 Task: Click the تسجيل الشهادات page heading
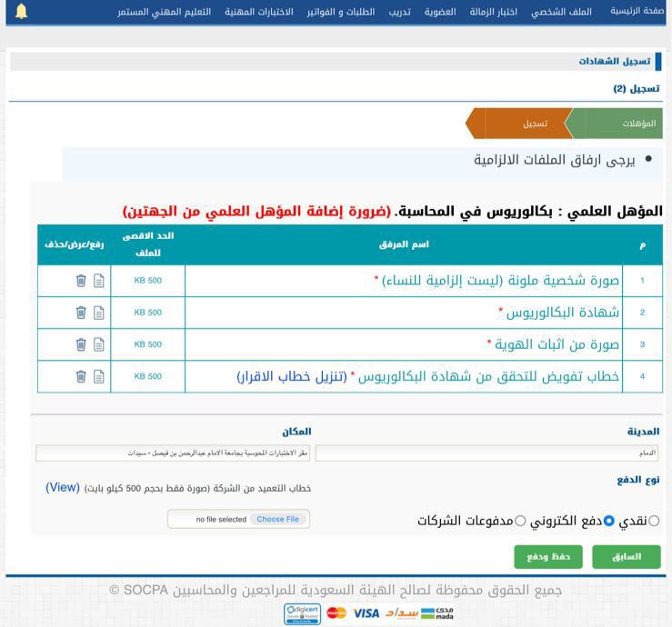[615, 61]
